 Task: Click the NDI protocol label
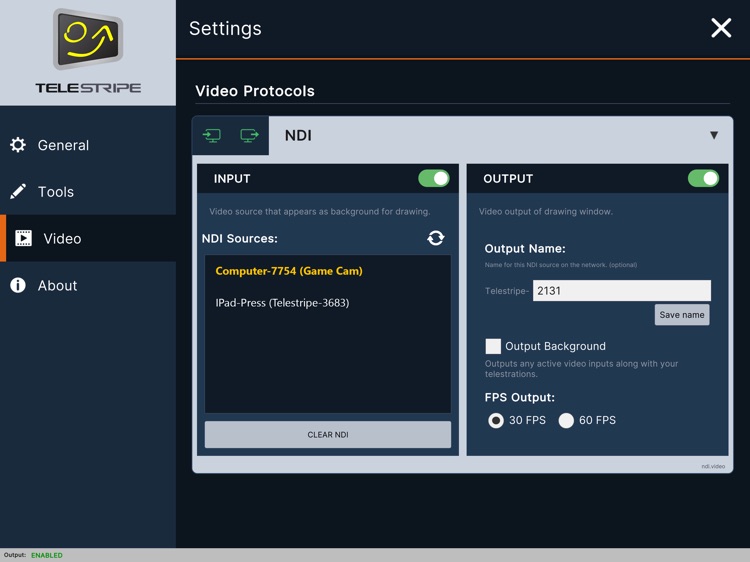pos(298,135)
